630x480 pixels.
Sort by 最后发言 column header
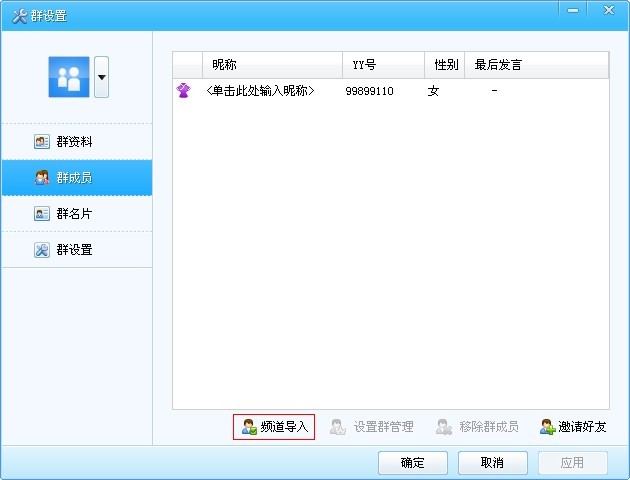(x=498, y=65)
